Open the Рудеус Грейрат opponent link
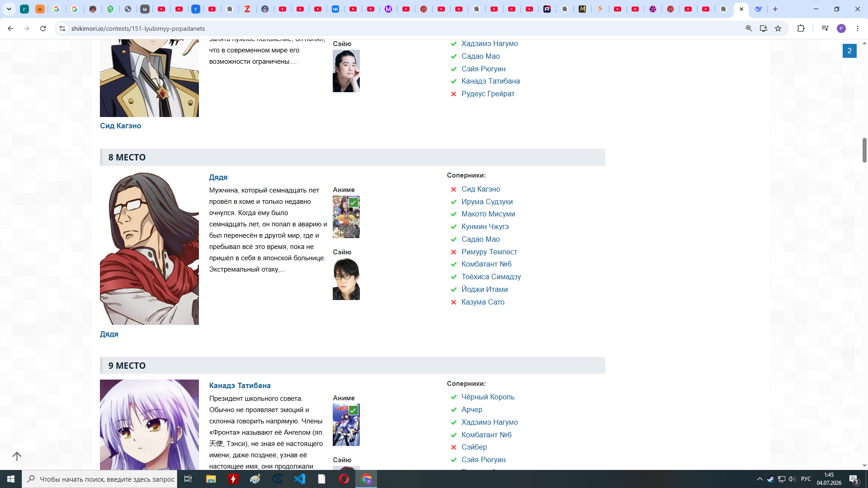This screenshot has width=868, height=488. (488, 94)
